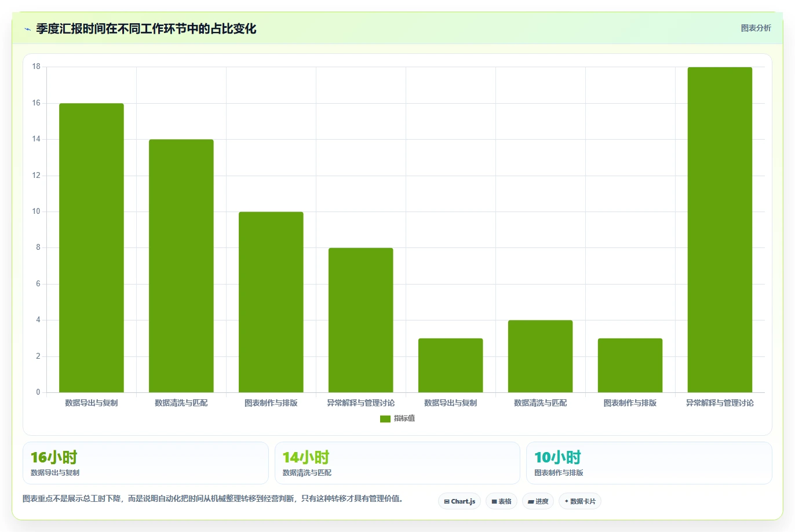
Task: Click the y-axis tick label 18
Action: [37, 67]
